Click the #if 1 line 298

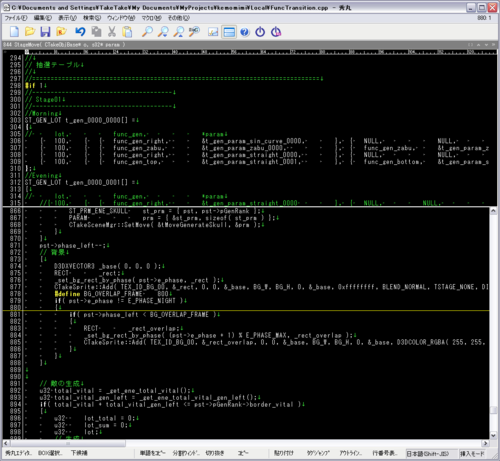[36, 85]
